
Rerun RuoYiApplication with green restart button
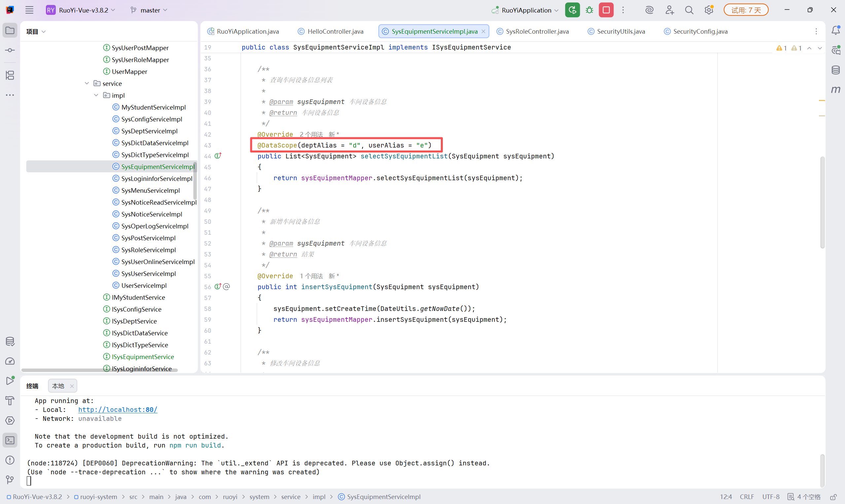pyautogui.click(x=572, y=10)
